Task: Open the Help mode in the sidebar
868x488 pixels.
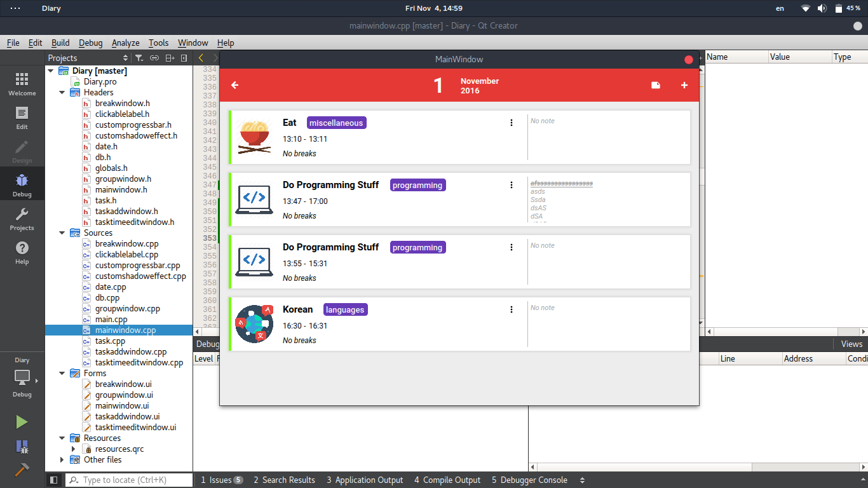Action: (x=22, y=252)
